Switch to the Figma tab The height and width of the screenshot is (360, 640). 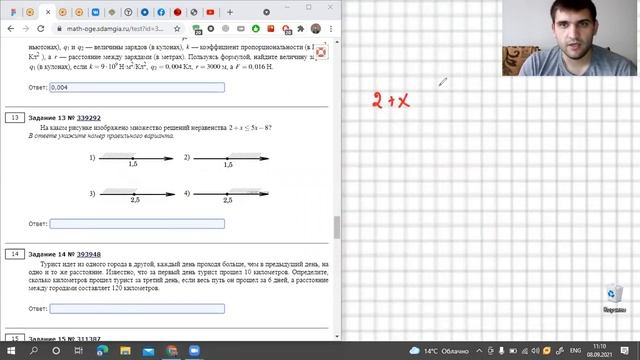tap(13, 12)
